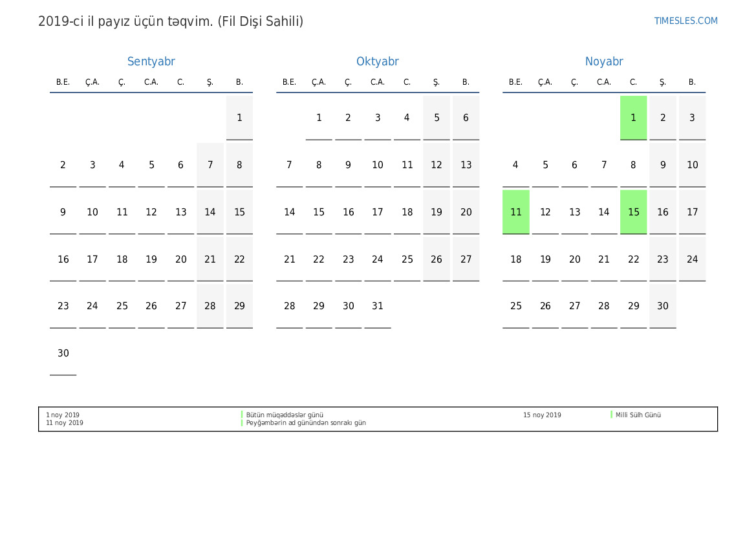Viewport: 756px width, 535px height.
Task: Select Bütün müqəddəslər günü legend text
Action: click(x=285, y=415)
